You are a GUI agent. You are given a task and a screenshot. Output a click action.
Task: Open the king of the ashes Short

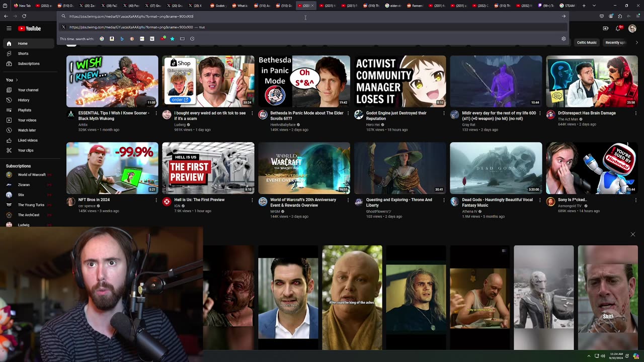[352, 297]
